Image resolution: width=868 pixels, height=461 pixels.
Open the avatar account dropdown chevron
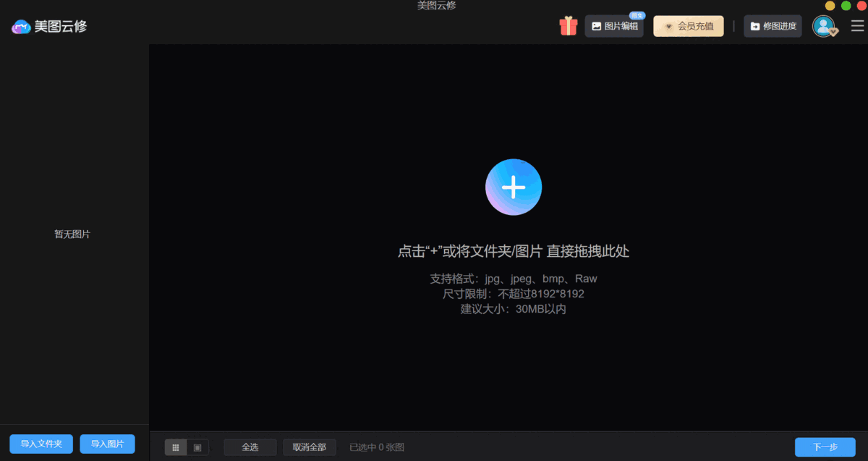(x=832, y=32)
